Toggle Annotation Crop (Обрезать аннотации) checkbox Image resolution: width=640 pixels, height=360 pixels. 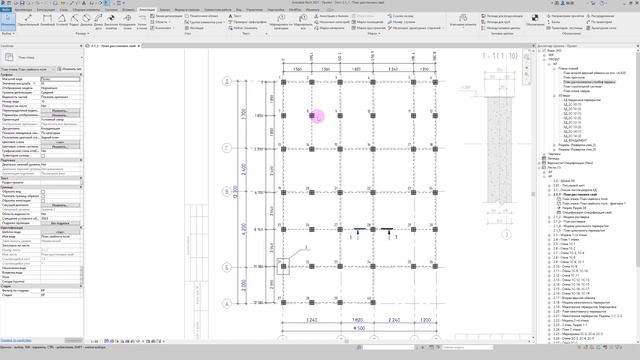tap(43, 200)
